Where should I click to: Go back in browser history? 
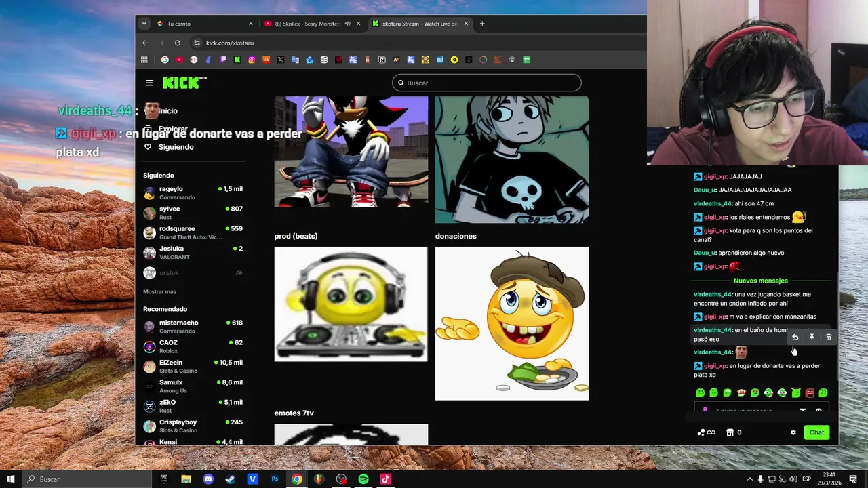pyautogui.click(x=145, y=43)
